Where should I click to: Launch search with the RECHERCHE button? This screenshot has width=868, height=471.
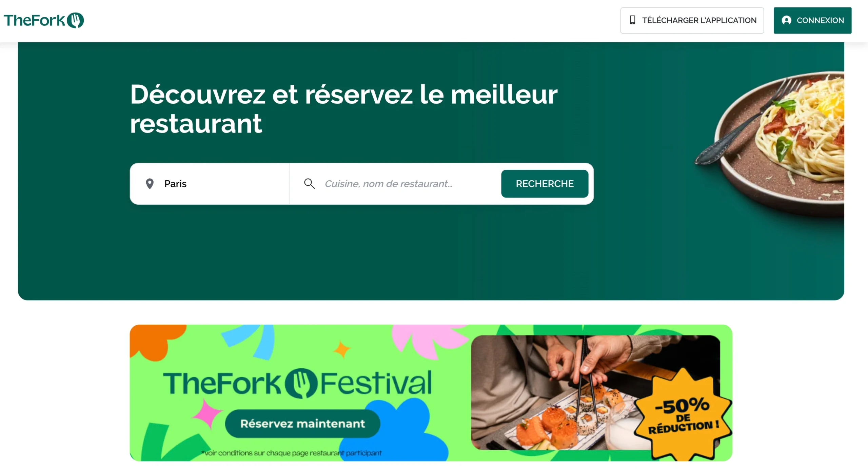545,184
